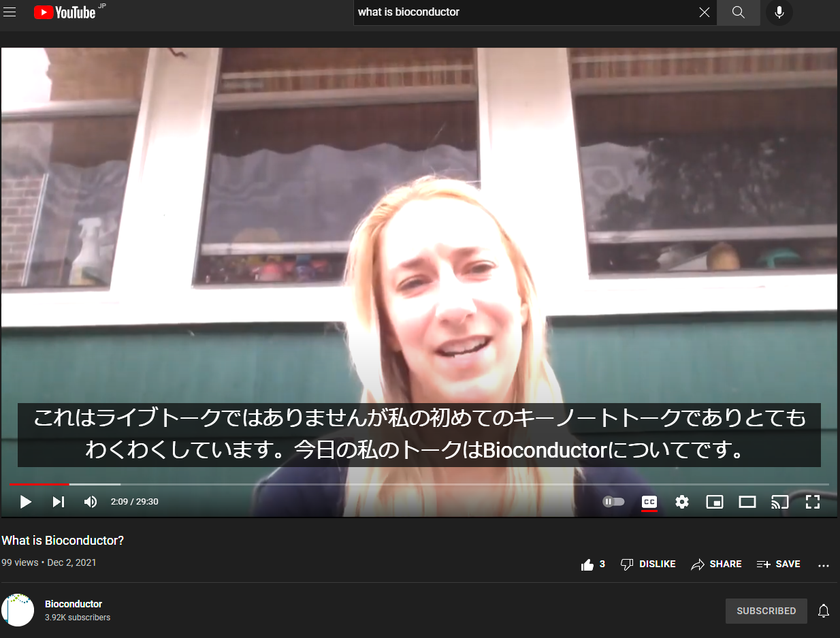Like the video with thumbs up
This screenshot has width=840, height=638.
click(587, 564)
